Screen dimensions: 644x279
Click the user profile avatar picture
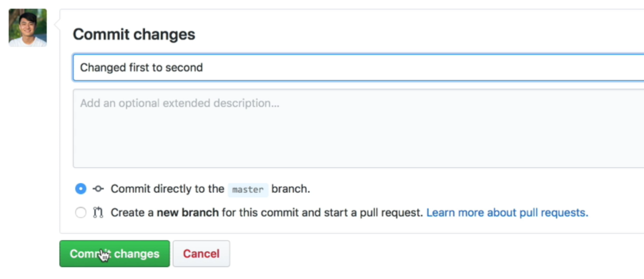point(27,28)
